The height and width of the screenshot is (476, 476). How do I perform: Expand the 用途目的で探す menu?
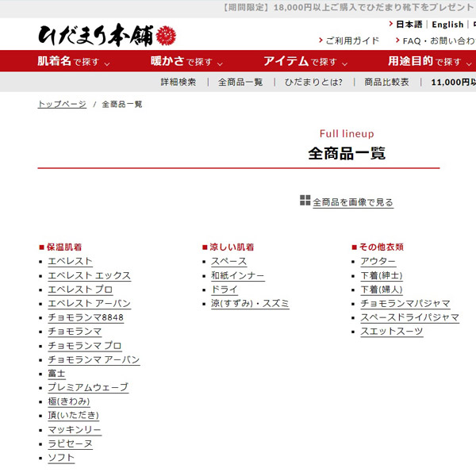click(430, 61)
